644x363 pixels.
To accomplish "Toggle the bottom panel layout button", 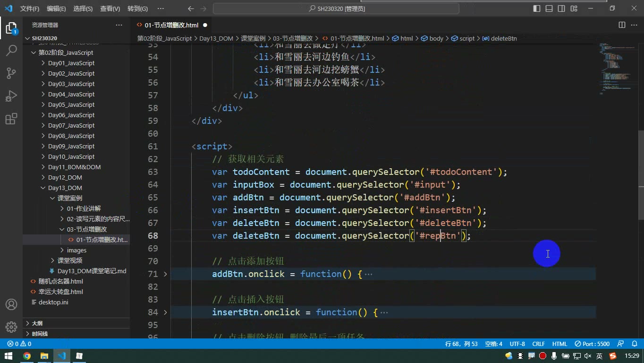I will (x=549, y=9).
